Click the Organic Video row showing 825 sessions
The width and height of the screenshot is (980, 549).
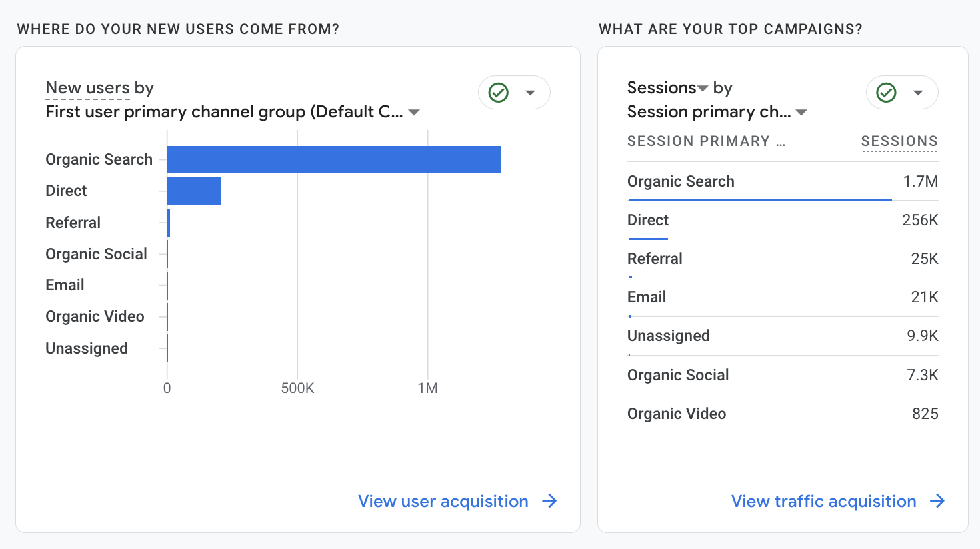tap(783, 413)
